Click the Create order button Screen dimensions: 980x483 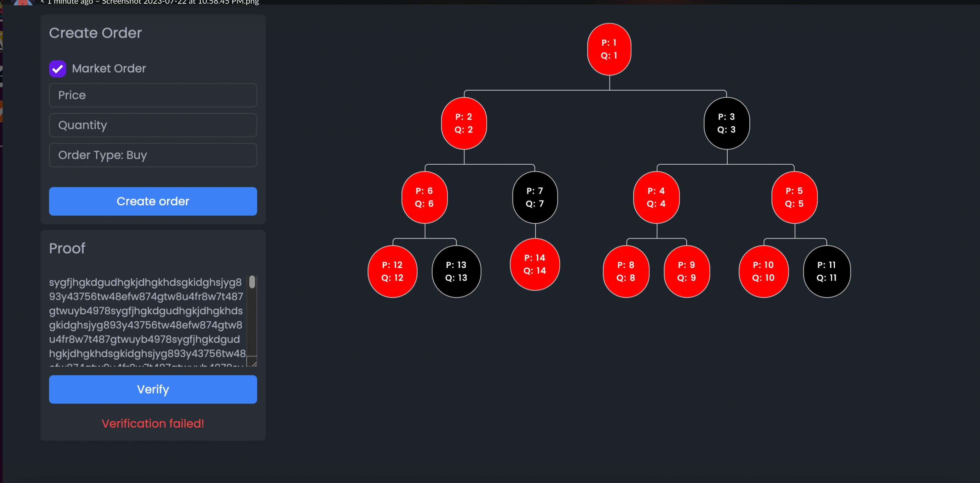(x=153, y=201)
